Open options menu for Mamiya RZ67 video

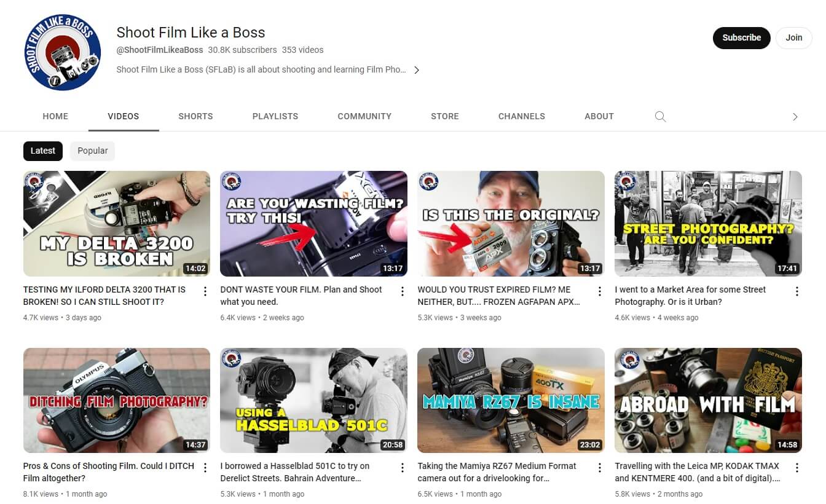pyautogui.click(x=600, y=468)
